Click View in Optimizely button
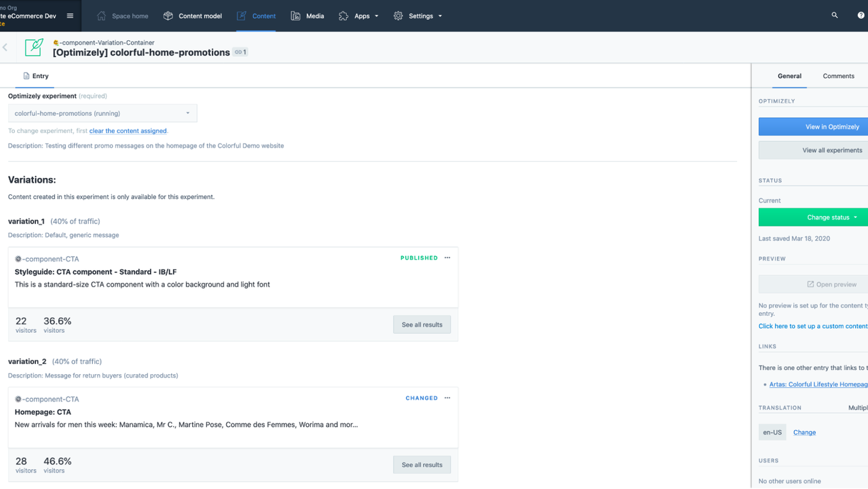This screenshot has width=868, height=489. coord(813,126)
